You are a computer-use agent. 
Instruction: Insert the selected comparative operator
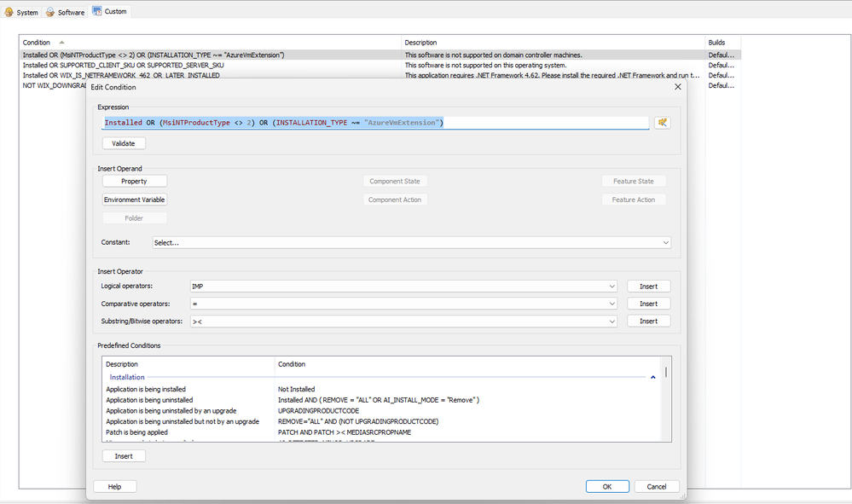(x=648, y=304)
